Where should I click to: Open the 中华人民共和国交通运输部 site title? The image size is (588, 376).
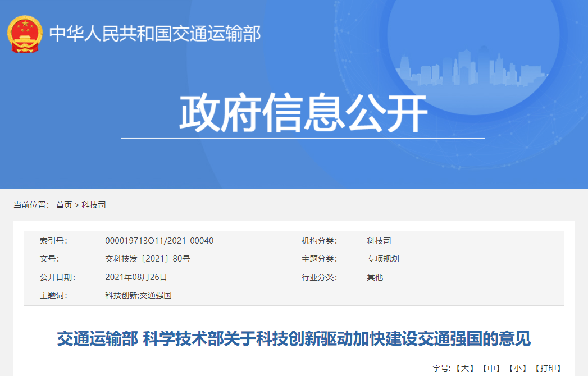155,34
